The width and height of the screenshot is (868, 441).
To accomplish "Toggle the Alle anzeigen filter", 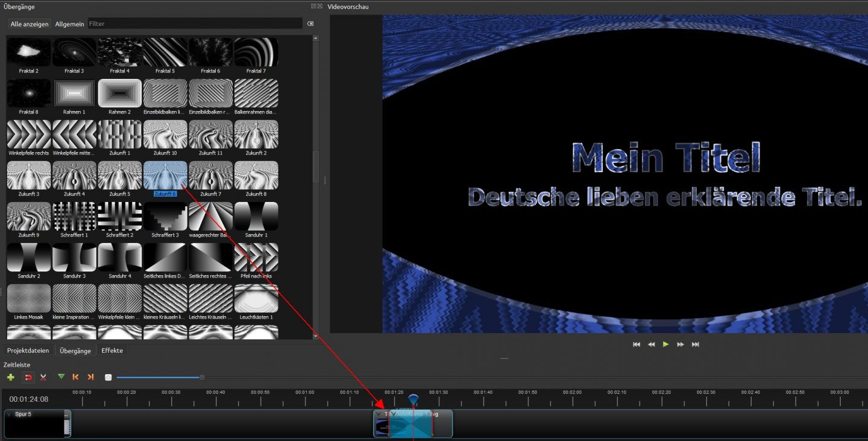I will click(30, 24).
